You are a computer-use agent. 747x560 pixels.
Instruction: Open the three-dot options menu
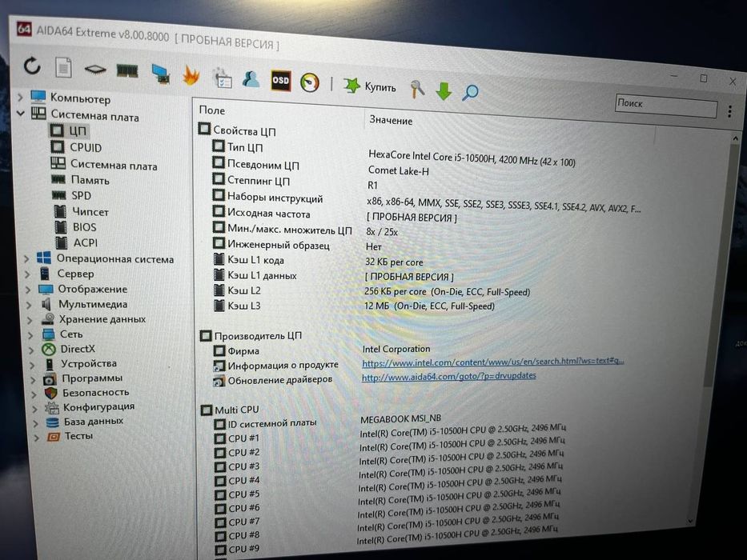729,111
